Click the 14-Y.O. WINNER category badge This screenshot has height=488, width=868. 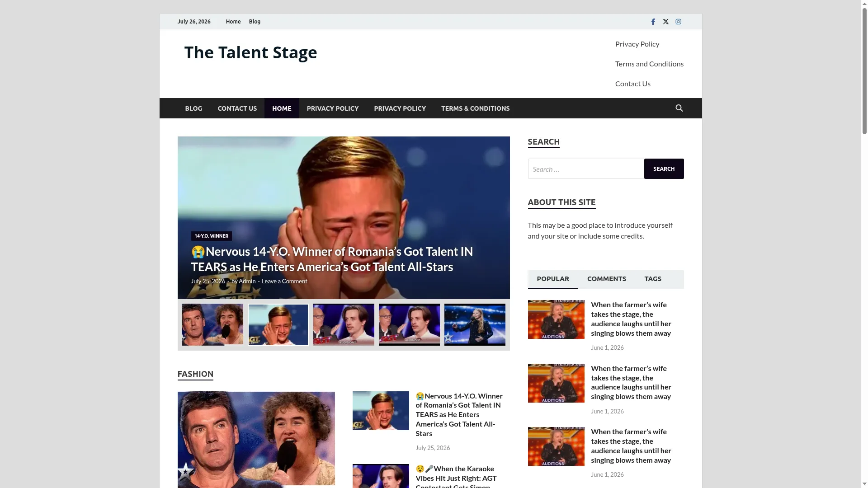[211, 236]
